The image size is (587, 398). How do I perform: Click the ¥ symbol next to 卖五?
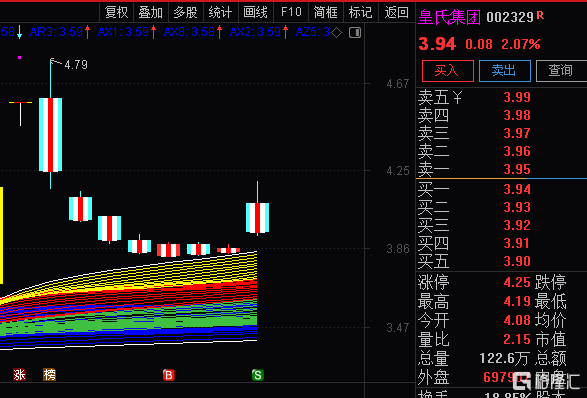point(457,98)
